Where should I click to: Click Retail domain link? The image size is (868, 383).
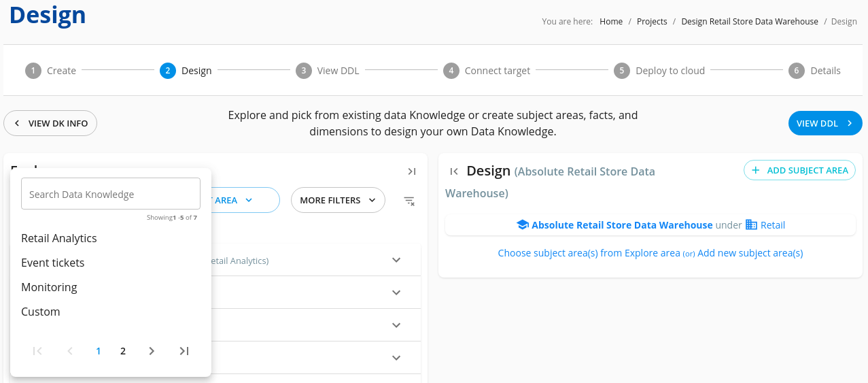773,225
